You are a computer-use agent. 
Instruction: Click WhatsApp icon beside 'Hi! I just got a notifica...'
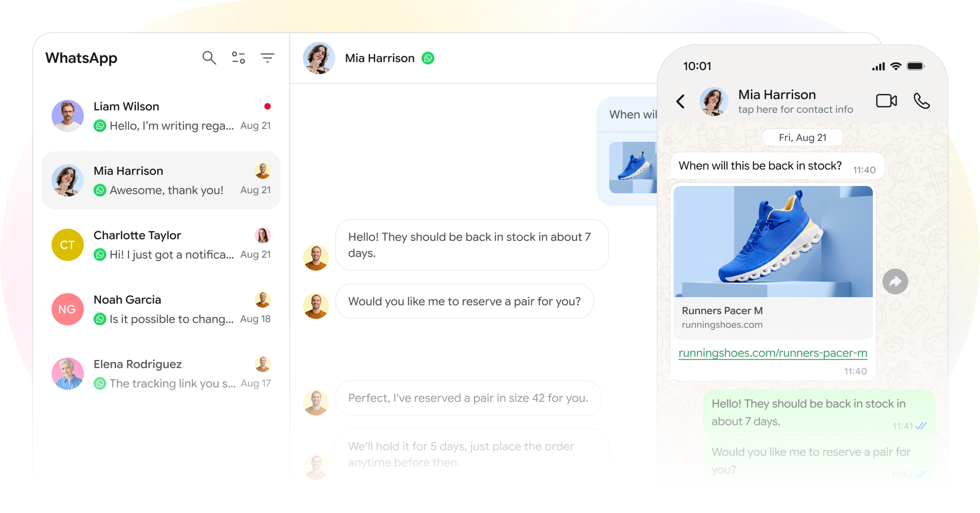pos(100,254)
